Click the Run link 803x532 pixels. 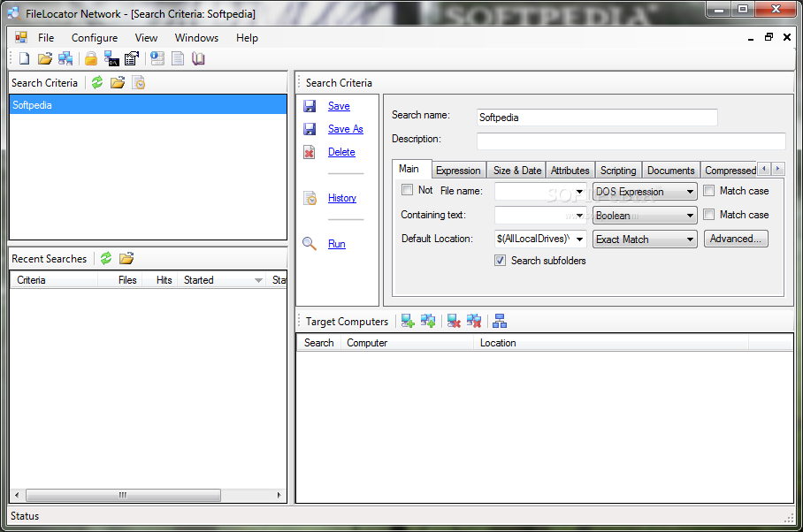[336, 244]
